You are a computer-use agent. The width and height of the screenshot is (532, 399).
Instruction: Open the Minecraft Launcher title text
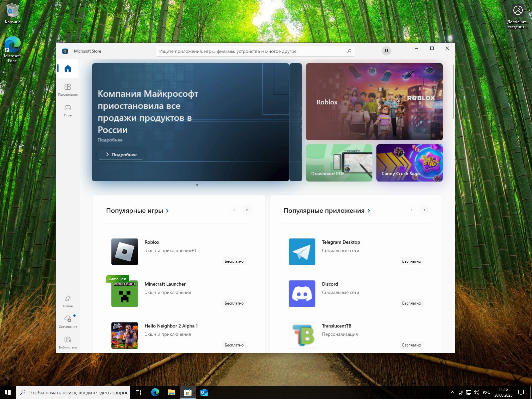165,284
